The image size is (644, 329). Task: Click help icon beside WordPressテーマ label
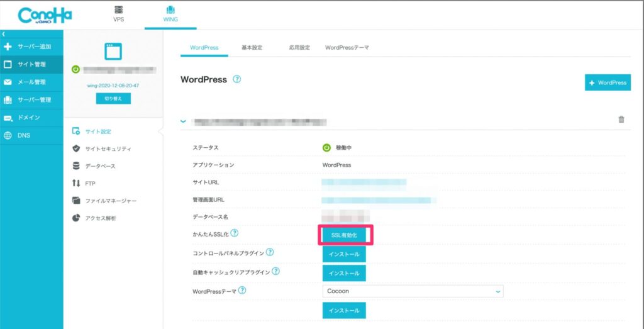242,291
